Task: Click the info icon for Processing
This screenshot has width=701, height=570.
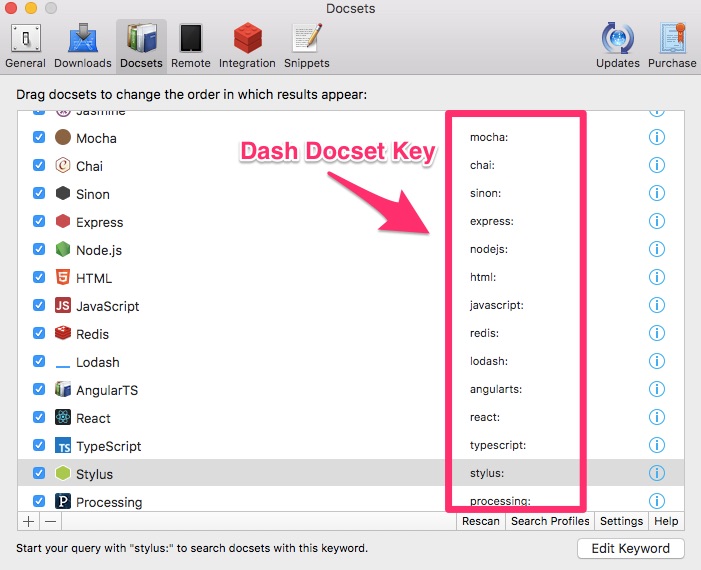Action: 656,501
